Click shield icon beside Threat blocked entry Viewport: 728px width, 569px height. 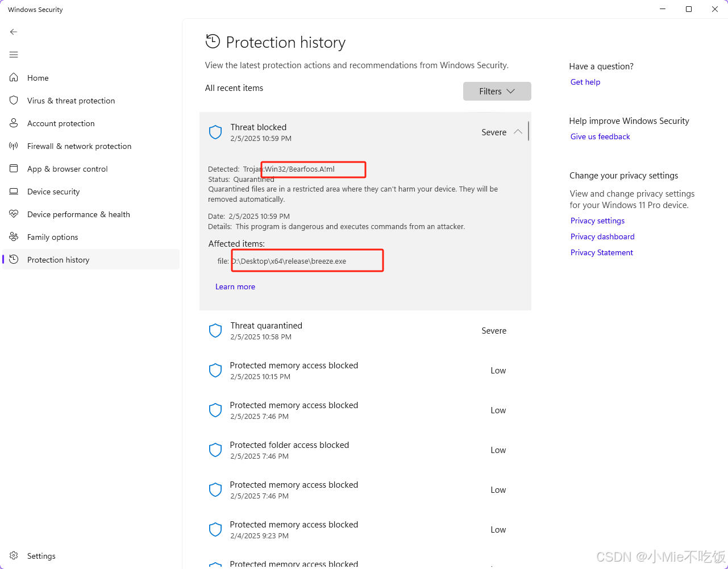pyautogui.click(x=215, y=132)
